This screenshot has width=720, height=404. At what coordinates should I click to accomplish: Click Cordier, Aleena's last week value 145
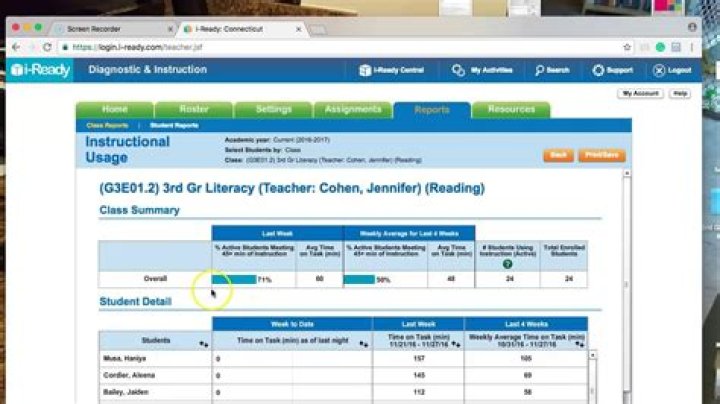tap(419, 375)
